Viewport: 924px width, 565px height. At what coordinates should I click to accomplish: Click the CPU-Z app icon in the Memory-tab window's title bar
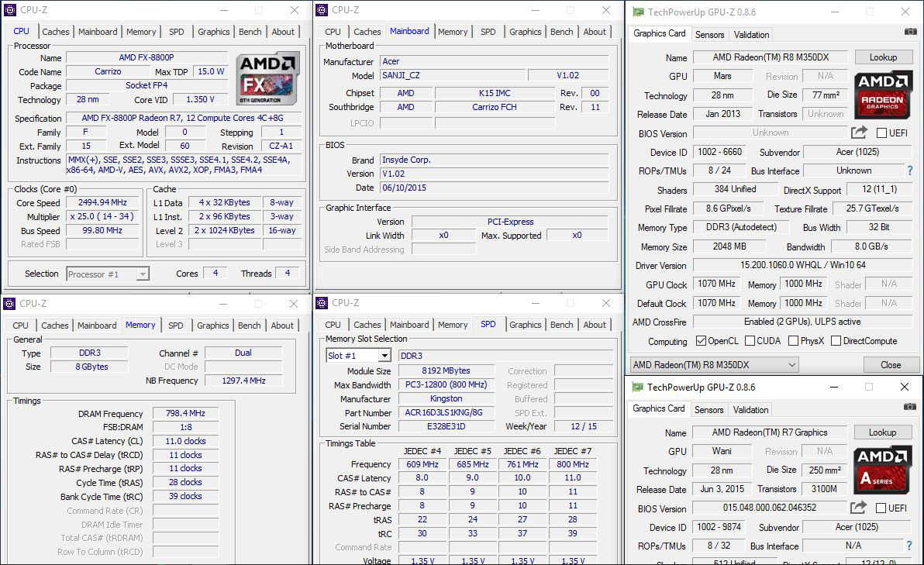9,303
